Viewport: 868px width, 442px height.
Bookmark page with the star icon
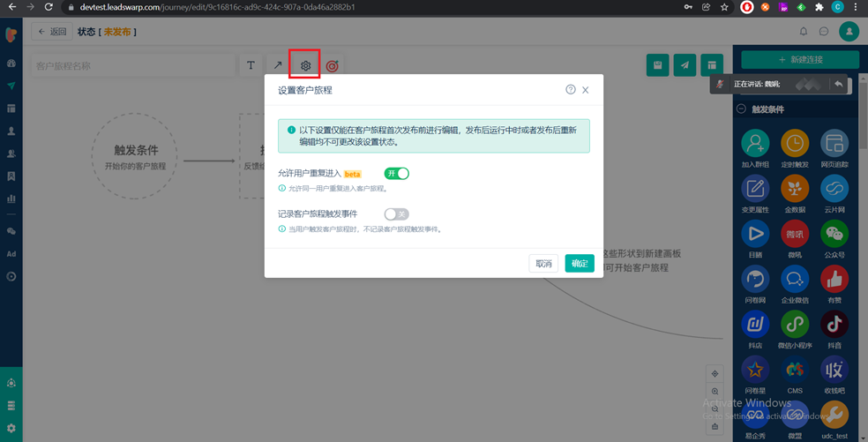pyautogui.click(x=724, y=7)
